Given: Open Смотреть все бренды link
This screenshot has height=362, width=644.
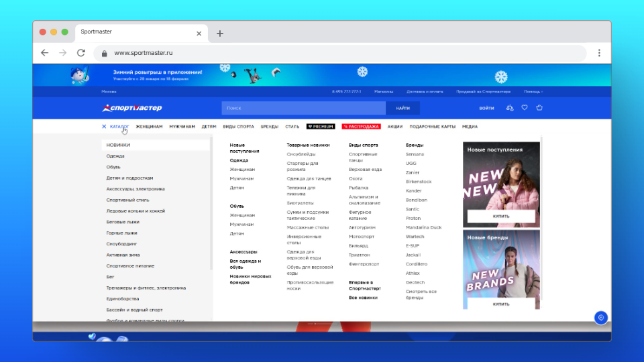Looking at the screenshot, I should point(421,294).
